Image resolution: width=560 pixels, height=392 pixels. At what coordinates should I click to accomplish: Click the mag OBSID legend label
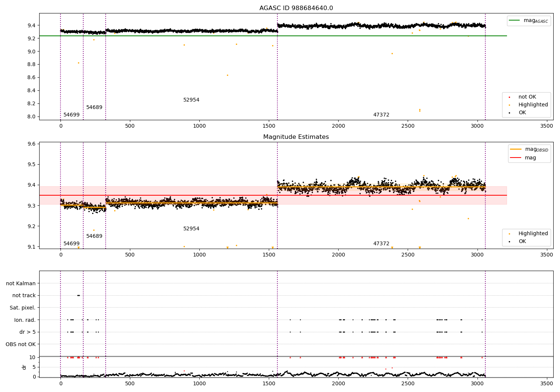[537, 149]
